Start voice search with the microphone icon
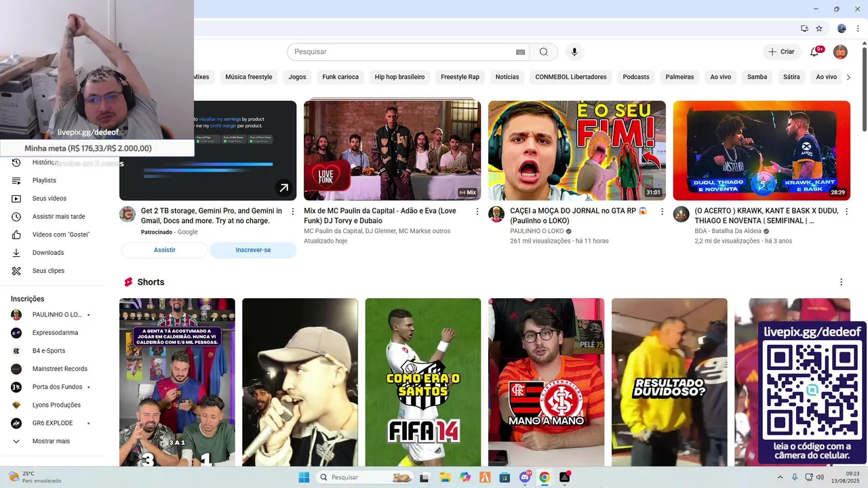Image resolution: width=868 pixels, height=488 pixels. [574, 52]
